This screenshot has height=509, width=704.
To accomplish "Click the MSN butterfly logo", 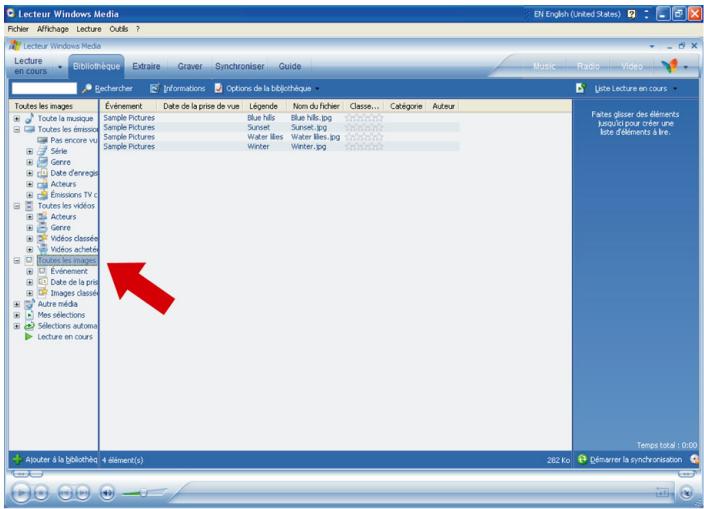I will 669,66.
